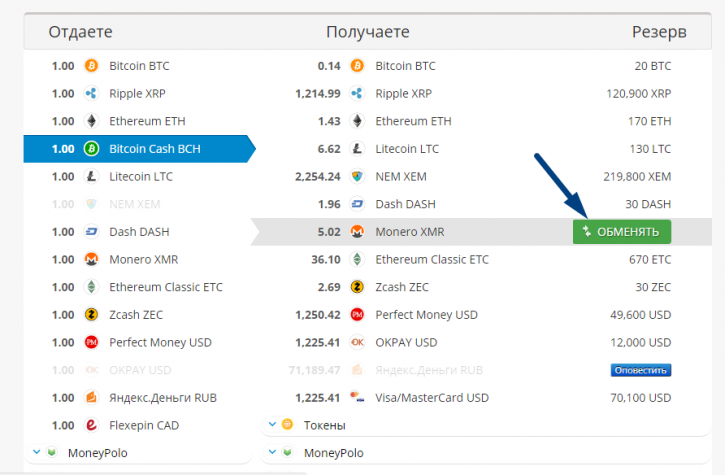Screen dimensions: 725x475
Task: Select Litecoin LTC label in Отдаете list
Action: (141, 177)
